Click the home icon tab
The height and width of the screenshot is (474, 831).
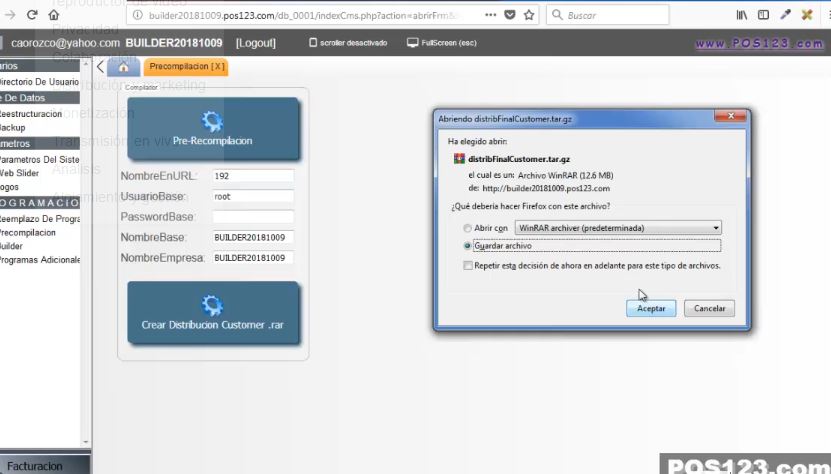[123, 67]
